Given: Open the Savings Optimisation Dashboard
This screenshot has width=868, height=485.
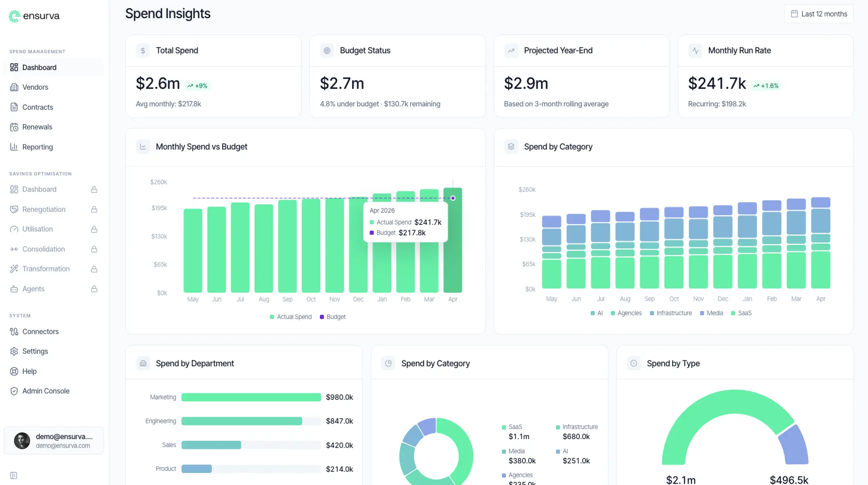Looking at the screenshot, I should (x=39, y=189).
